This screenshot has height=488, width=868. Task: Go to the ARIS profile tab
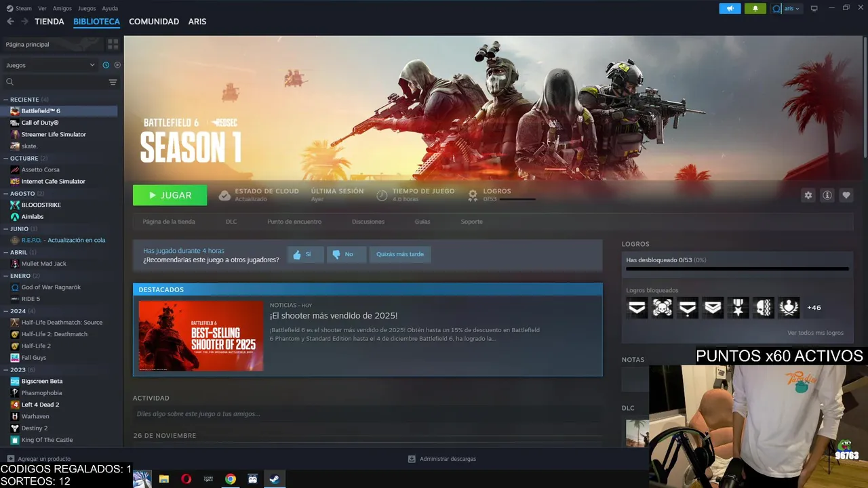(x=197, y=22)
